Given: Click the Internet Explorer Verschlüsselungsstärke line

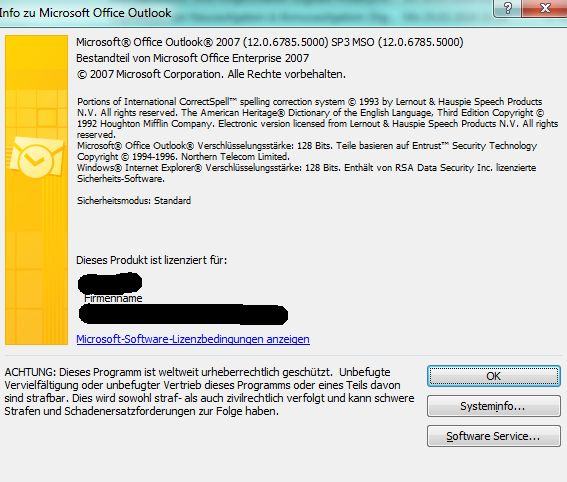Looking at the screenshot, I should coord(306,173).
